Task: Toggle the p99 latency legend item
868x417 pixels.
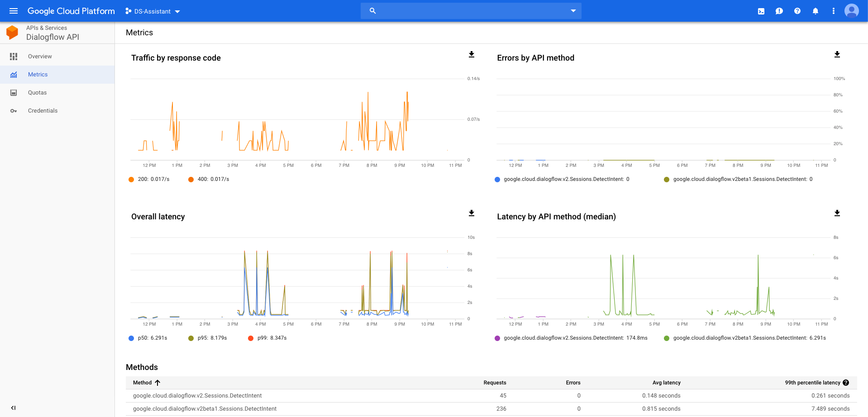Action: (x=267, y=338)
